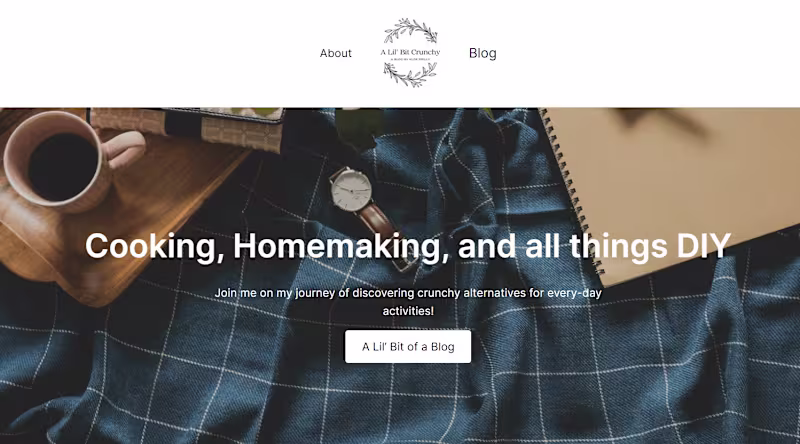
Task: Select the 'A Lil' Bit Crunchy' logo text
Action: tap(410, 52)
